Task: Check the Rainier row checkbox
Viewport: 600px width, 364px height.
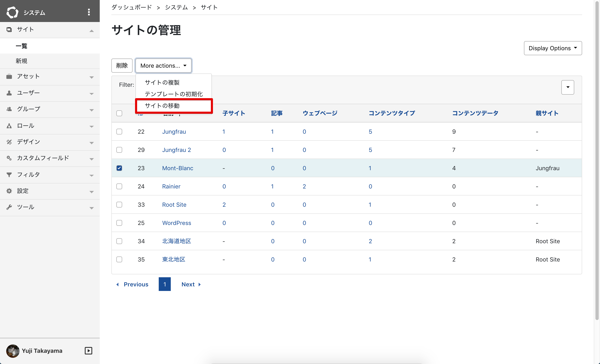Action: click(x=119, y=186)
